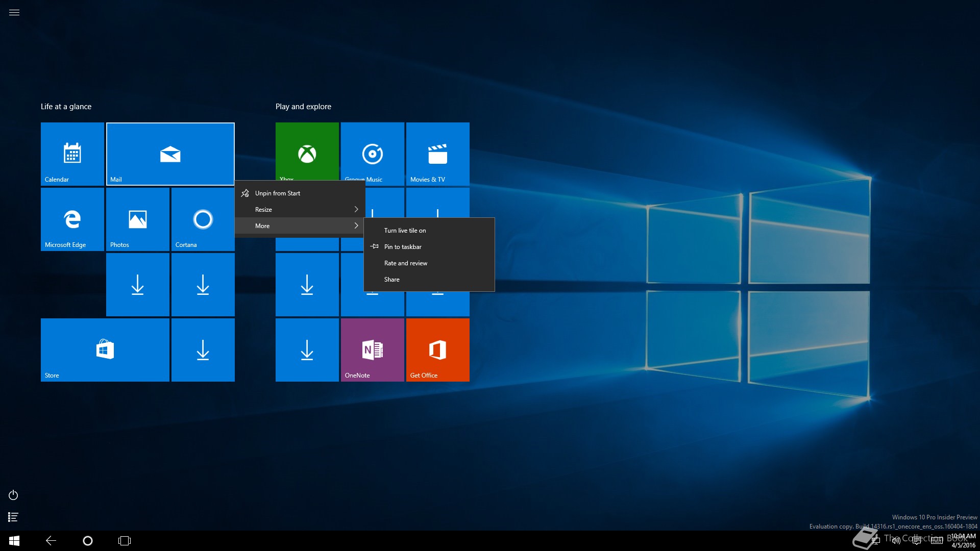Click the clock showing 10:04 AM
Image resolution: width=980 pixels, height=551 pixels.
[964, 536]
